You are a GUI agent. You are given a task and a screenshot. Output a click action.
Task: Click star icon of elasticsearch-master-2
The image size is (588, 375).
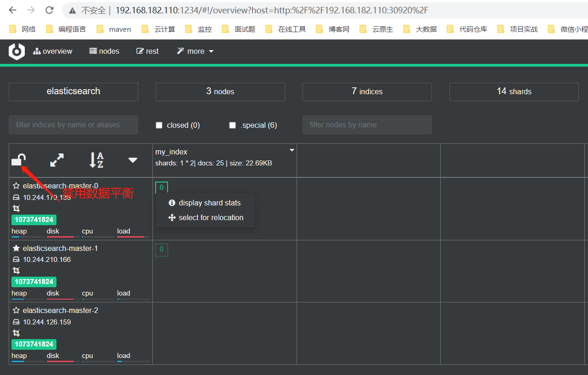click(x=16, y=310)
